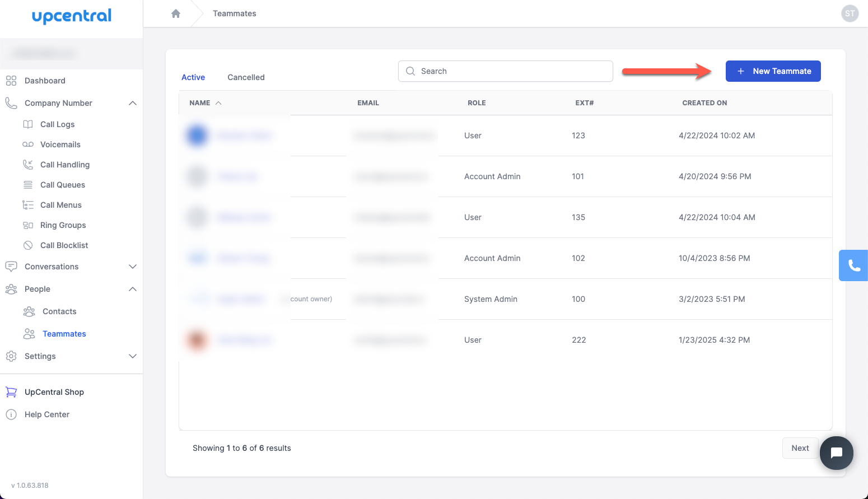
Task: Open the Call Queues section
Action: tap(63, 184)
